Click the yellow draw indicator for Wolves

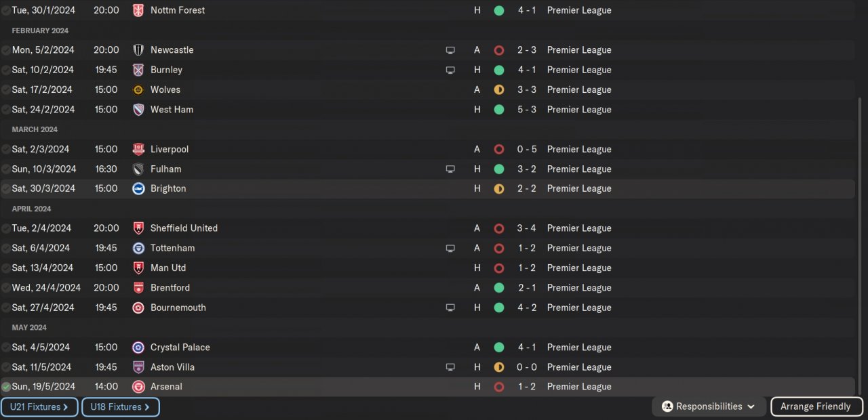pyautogui.click(x=499, y=89)
